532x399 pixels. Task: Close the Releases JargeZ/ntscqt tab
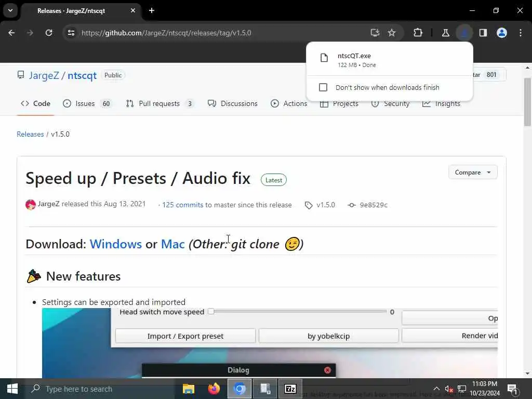click(x=133, y=10)
